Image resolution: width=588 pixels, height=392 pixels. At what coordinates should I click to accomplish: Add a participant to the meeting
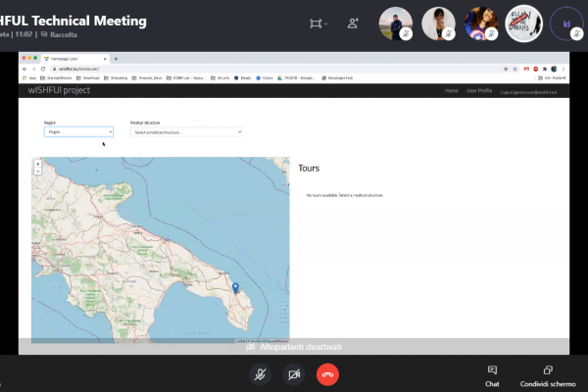point(353,24)
